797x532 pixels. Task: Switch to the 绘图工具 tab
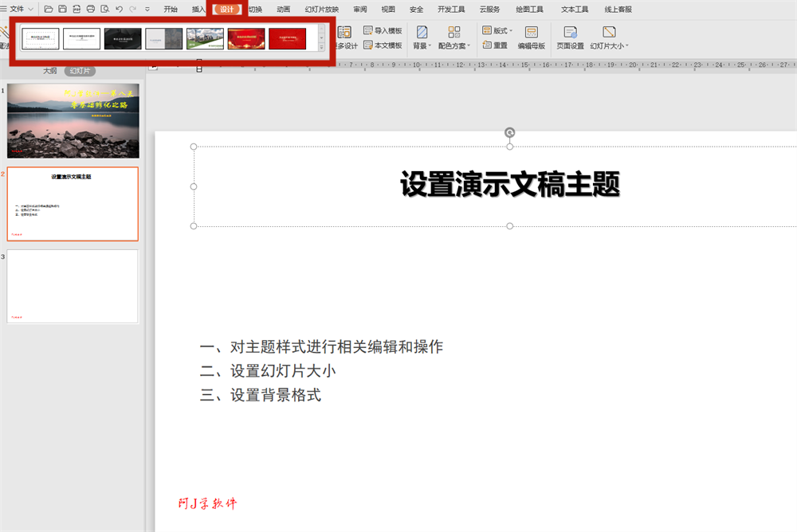pyautogui.click(x=530, y=9)
